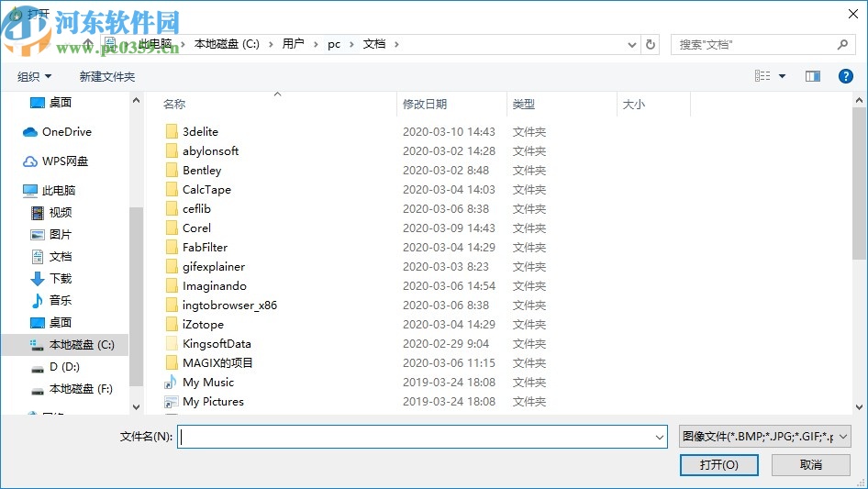Click the FabFilter folder icon
The height and width of the screenshot is (489, 868).
tap(172, 247)
